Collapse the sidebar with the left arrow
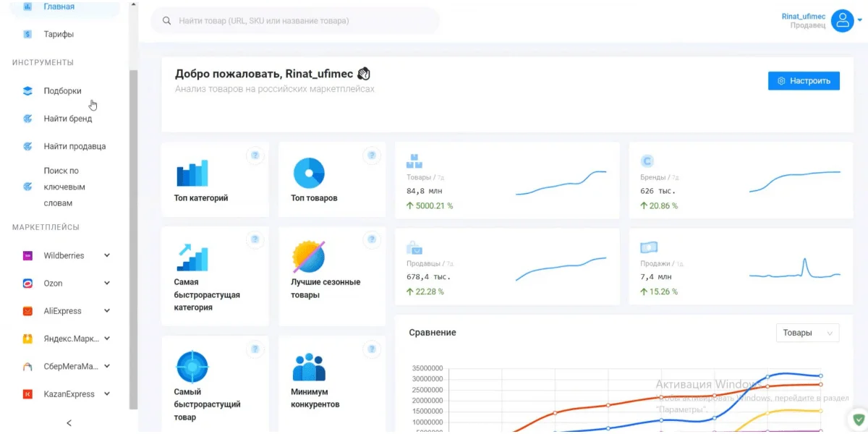This screenshot has width=868, height=434. point(69,423)
